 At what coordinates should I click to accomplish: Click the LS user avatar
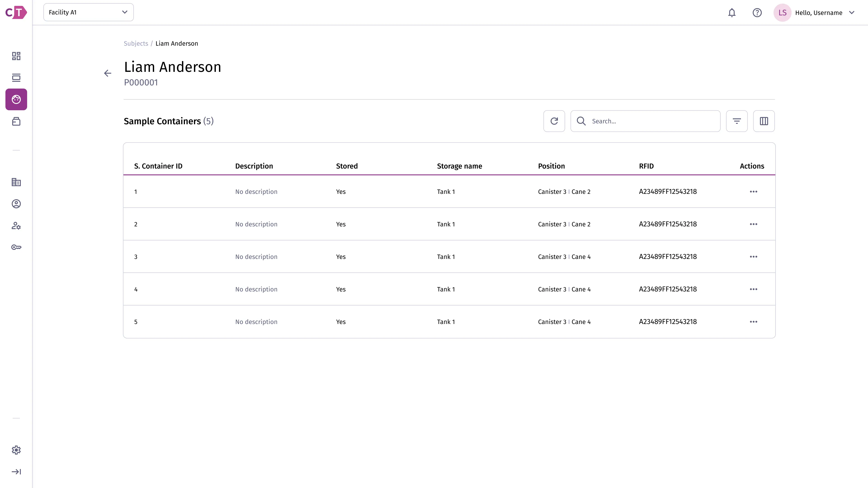click(782, 13)
